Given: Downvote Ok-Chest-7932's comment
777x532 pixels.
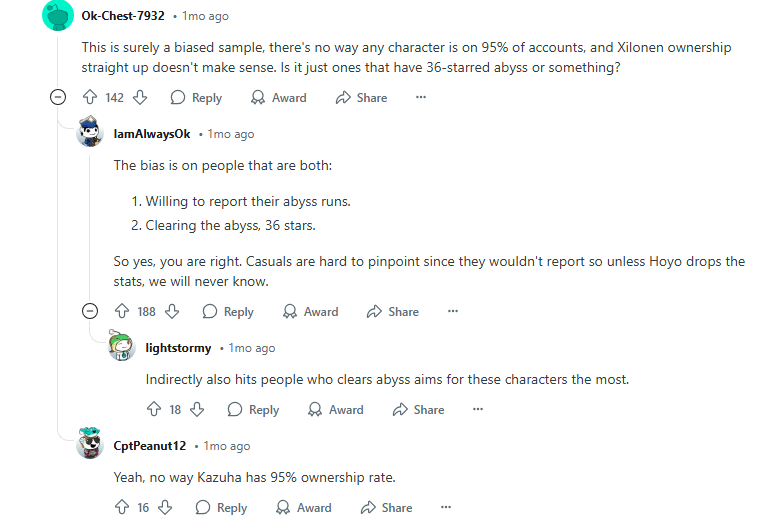Looking at the screenshot, I should pyautogui.click(x=141, y=98).
